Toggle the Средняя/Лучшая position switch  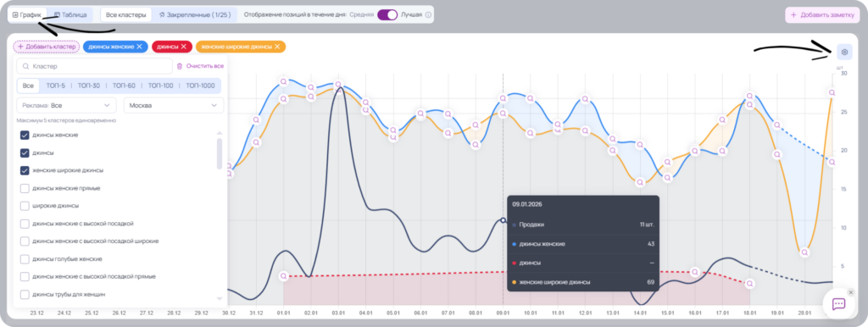pos(387,15)
